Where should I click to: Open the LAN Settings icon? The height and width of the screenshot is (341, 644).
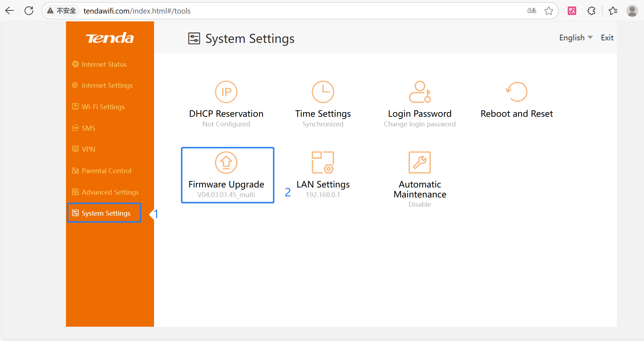pos(323,162)
